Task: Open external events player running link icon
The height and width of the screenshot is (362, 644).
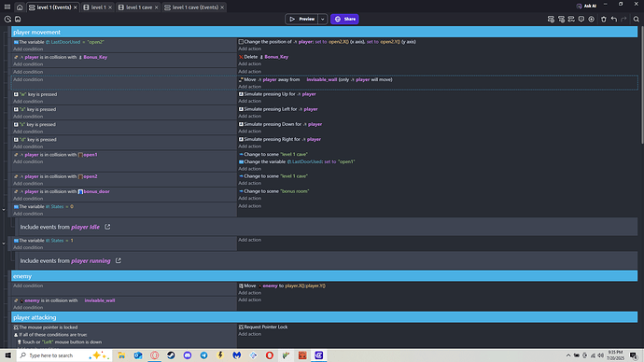Action: point(118,260)
